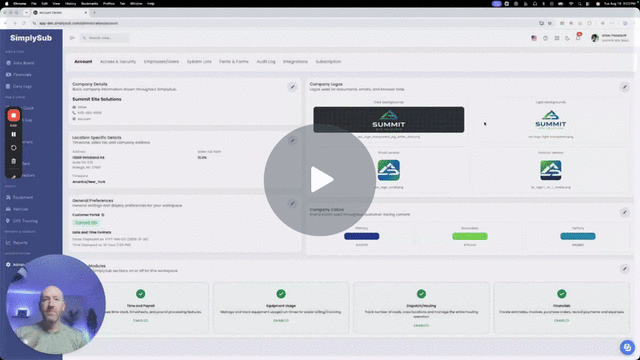Open Daily Logs in the sidebar
The height and width of the screenshot is (360, 640).
pyautogui.click(x=19, y=87)
